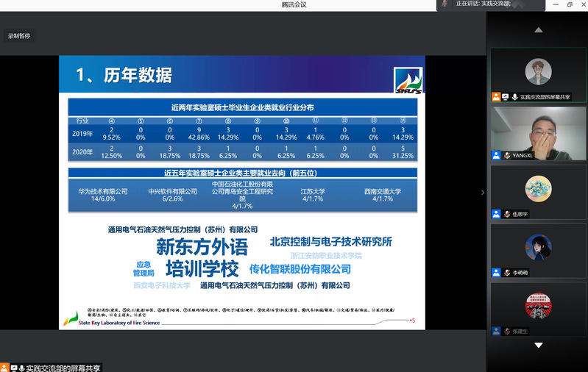Click screen share icon in bottom-left label
The height and width of the screenshot is (372, 588).
(14, 368)
